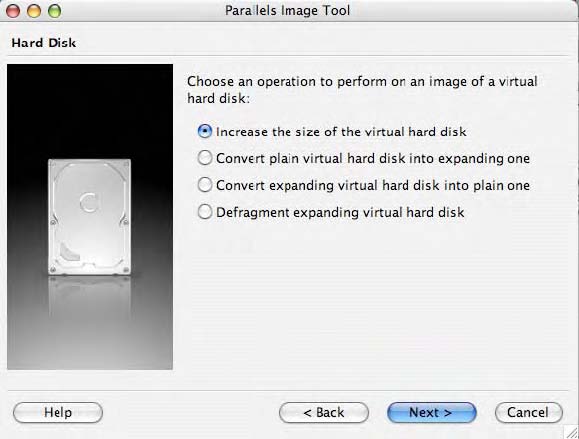579x439 pixels.
Task: Click 'Convert expanding virtual hard disk' label text
Action: (373, 185)
